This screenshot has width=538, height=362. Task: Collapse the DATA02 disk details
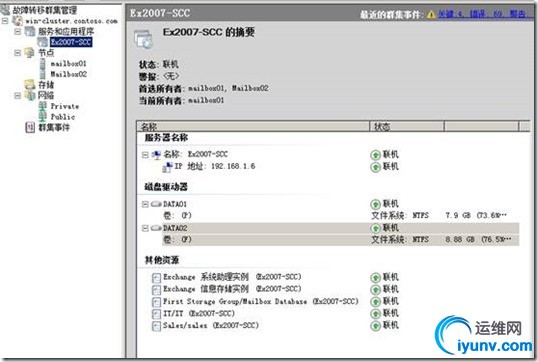coord(145,228)
